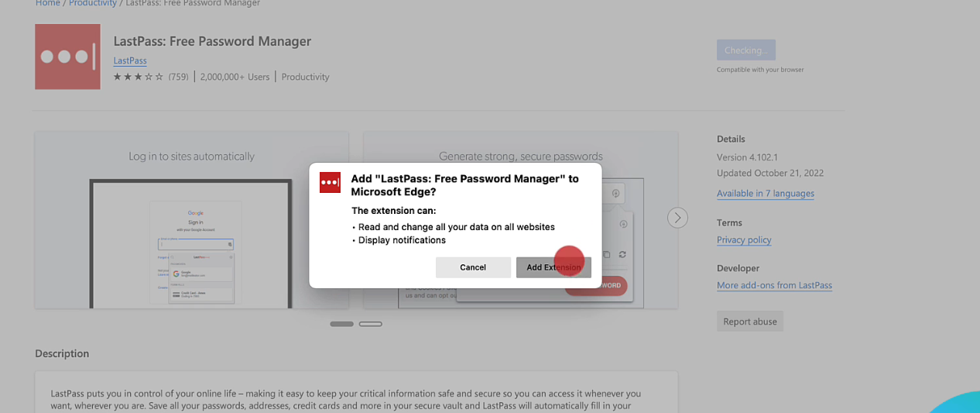The height and width of the screenshot is (413, 980).
Task: Advance screenshots with the next arrow
Action: (677, 218)
